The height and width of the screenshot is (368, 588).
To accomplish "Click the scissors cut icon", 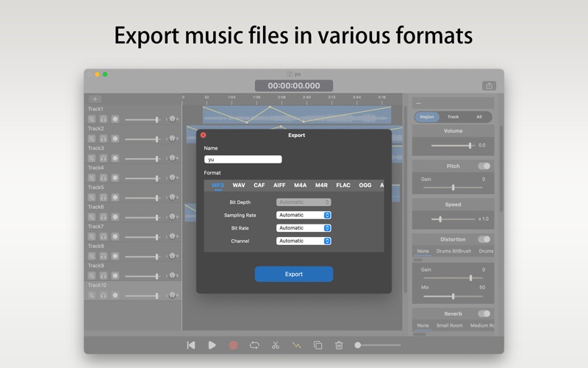I will (x=276, y=345).
